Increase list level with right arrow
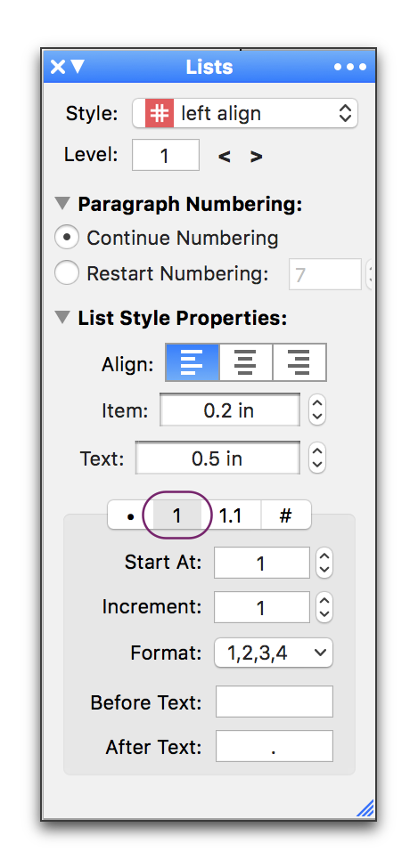The width and height of the screenshot is (418, 868). click(x=256, y=157)
